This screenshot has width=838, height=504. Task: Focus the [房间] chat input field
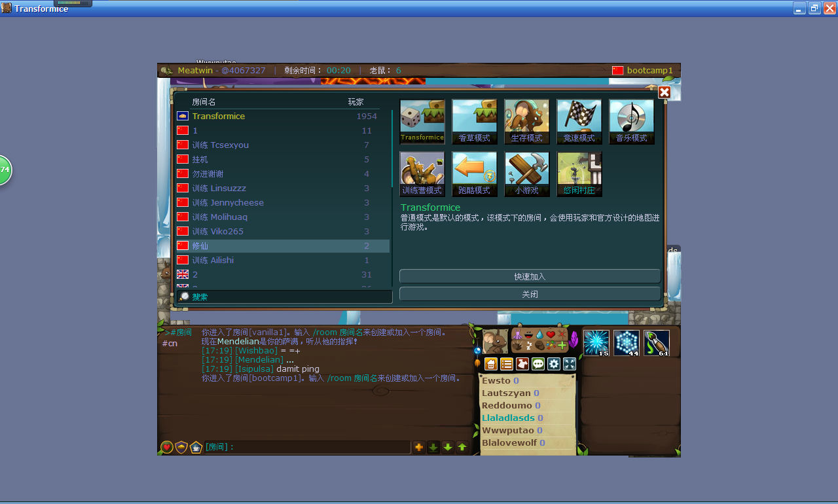tap(307, 447)
